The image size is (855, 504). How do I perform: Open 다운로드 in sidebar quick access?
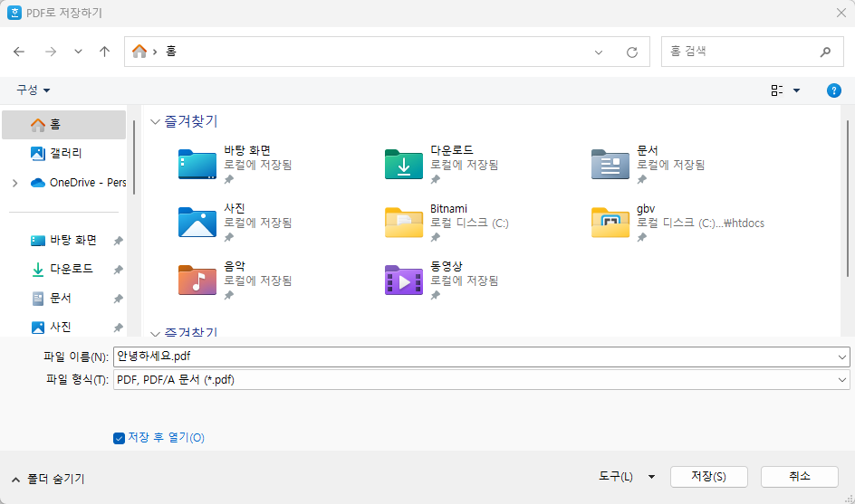coord(62,269)
